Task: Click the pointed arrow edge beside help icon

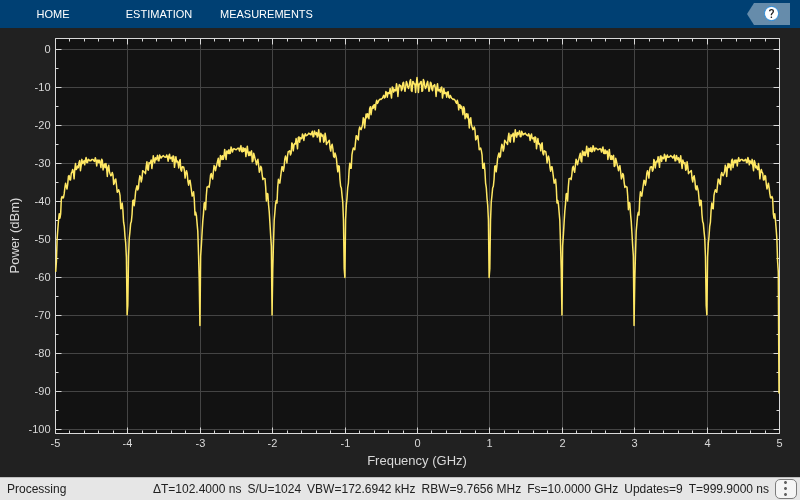Action: point(752,14)
